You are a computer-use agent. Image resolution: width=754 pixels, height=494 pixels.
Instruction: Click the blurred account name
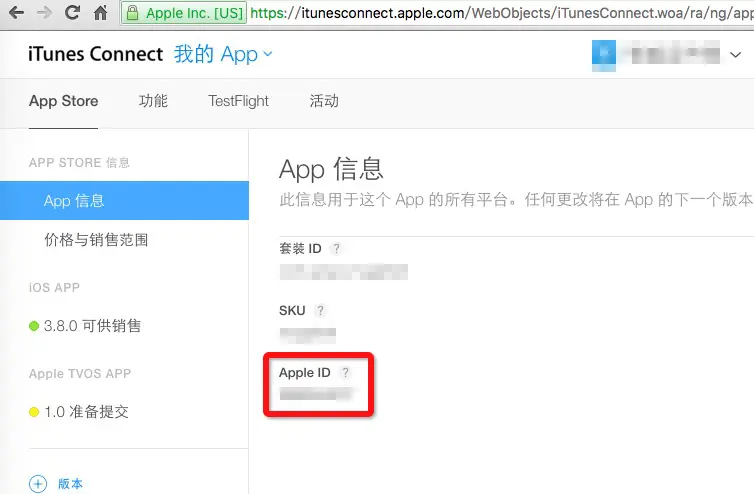pyautogui.click(x=673, y=54)
